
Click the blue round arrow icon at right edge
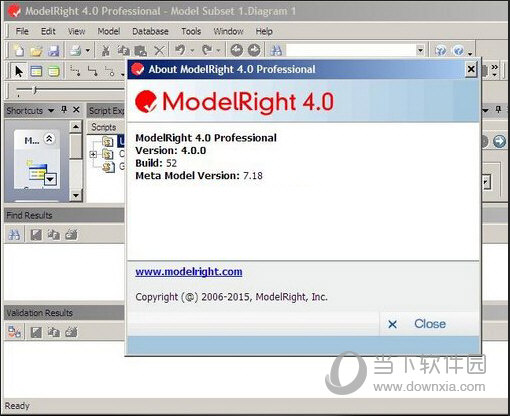tap(499, 141)
